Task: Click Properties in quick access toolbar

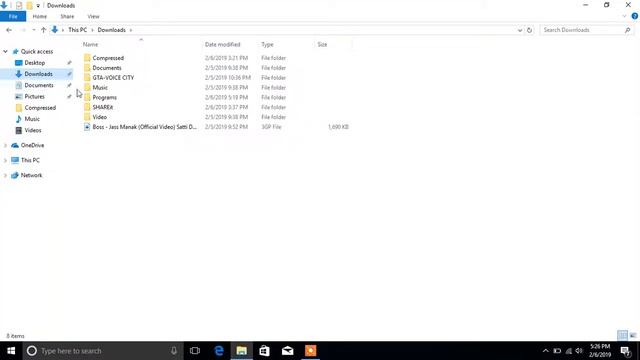Action: (x=19, y=5)
